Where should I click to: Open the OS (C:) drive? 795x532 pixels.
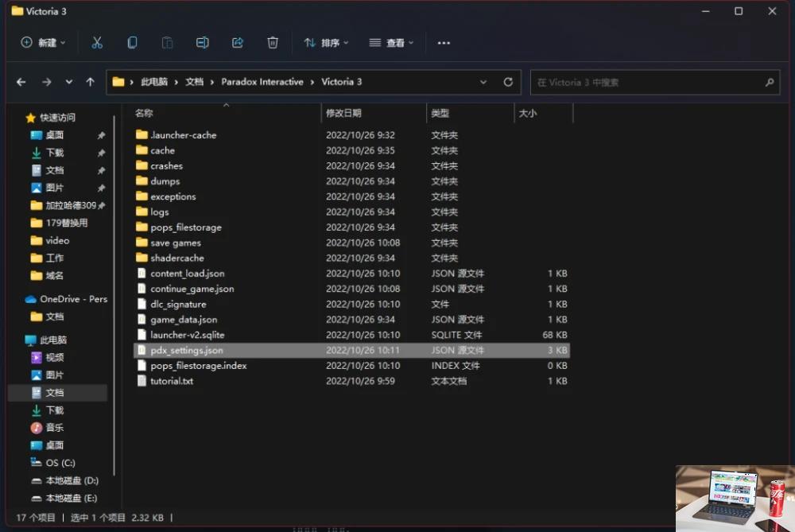pyautogui.click(x=60, y=463)
